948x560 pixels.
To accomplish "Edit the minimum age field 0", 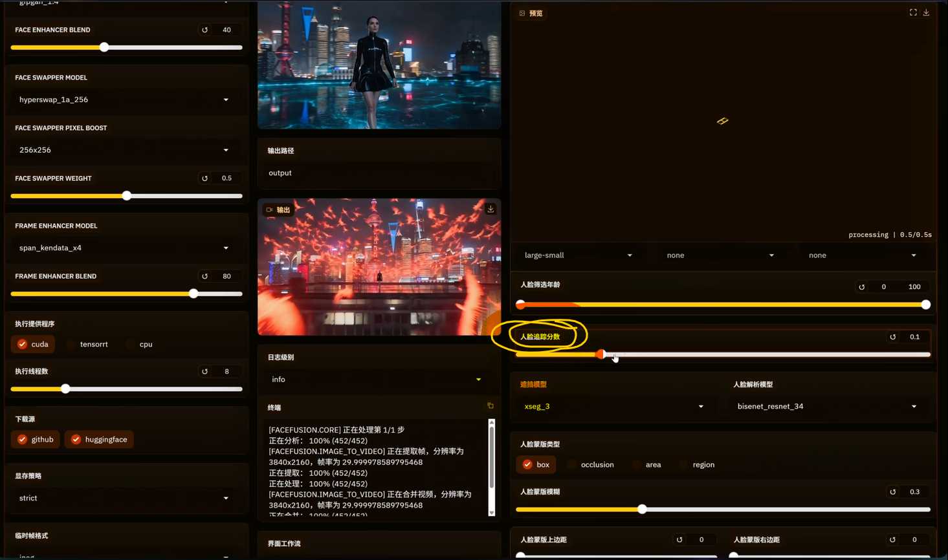I will point(884,287).
